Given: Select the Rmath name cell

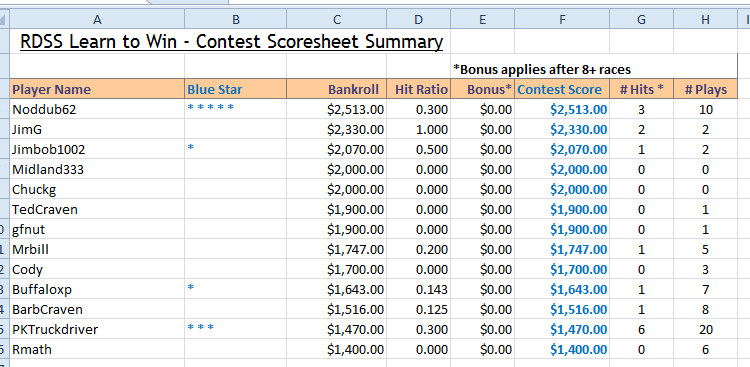Looking at the screenshot, I should point(97,350).
